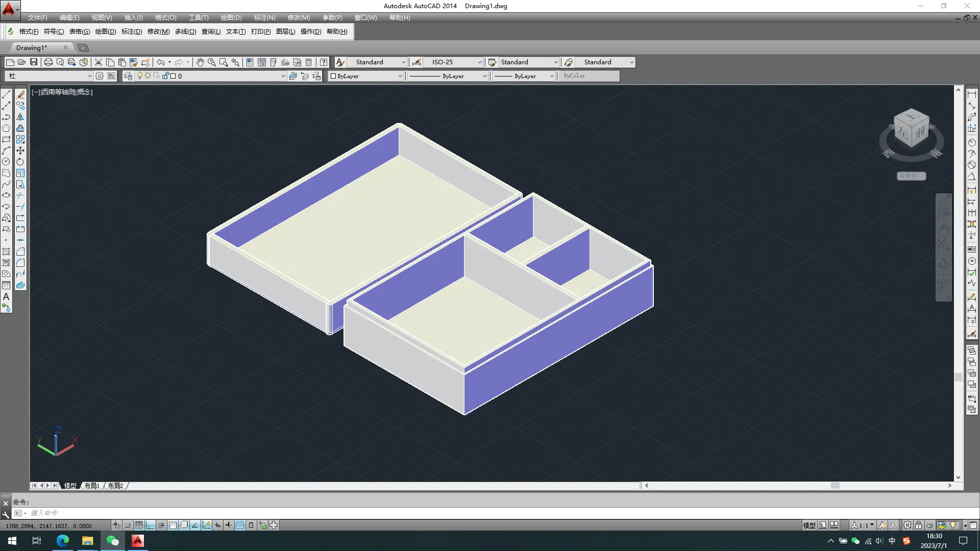
Task: Click the Cut scissors icon
Action: coord(99,62)
